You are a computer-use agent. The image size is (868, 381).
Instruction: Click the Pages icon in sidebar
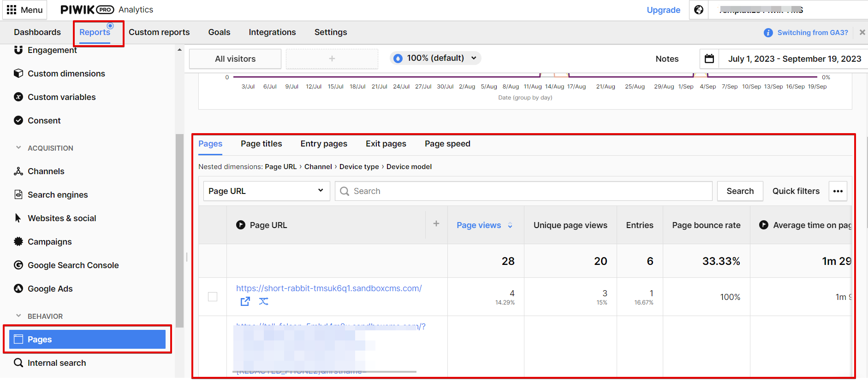click(18, 339)
